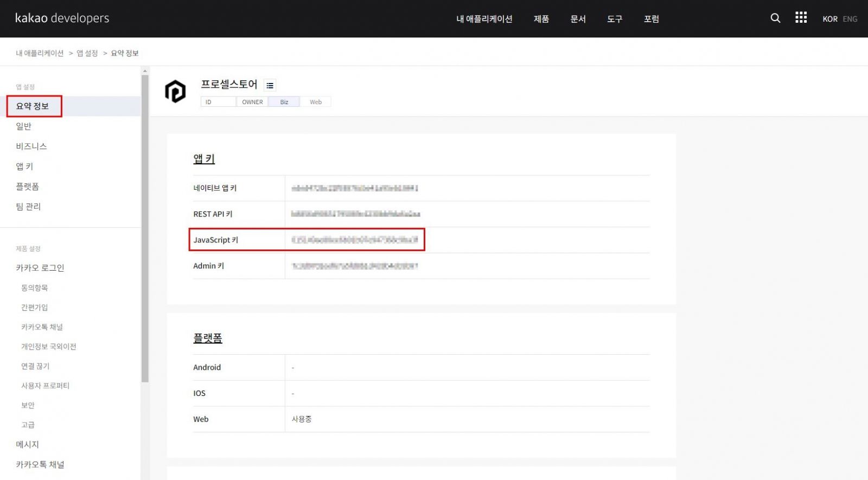Open 연결 끊기 submenu item
The width and height of the screenshot is (868, 480).
(35, 366)
